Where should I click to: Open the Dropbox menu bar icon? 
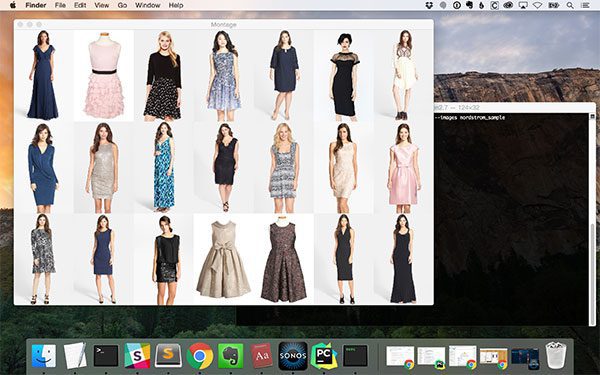[x=429, y=5]
